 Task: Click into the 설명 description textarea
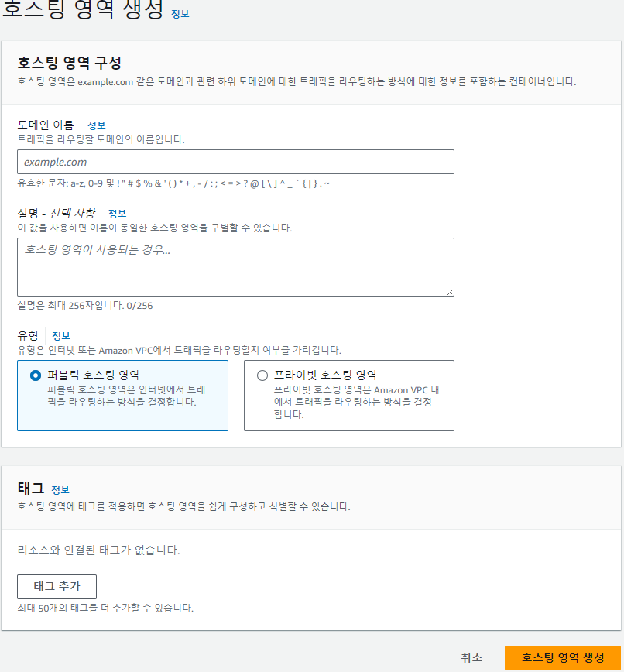point(235,267)
